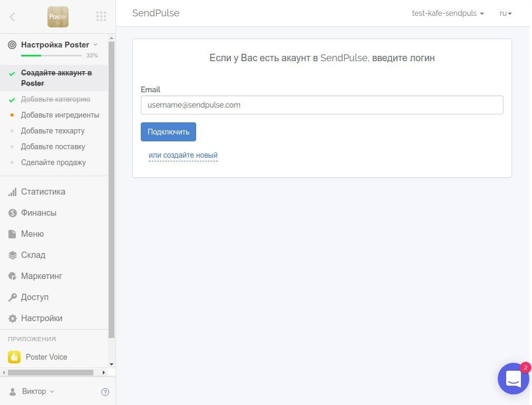Viewport: 532px width, 405px height.
Task: Open the help question mark icon
Action: [105, 392]
